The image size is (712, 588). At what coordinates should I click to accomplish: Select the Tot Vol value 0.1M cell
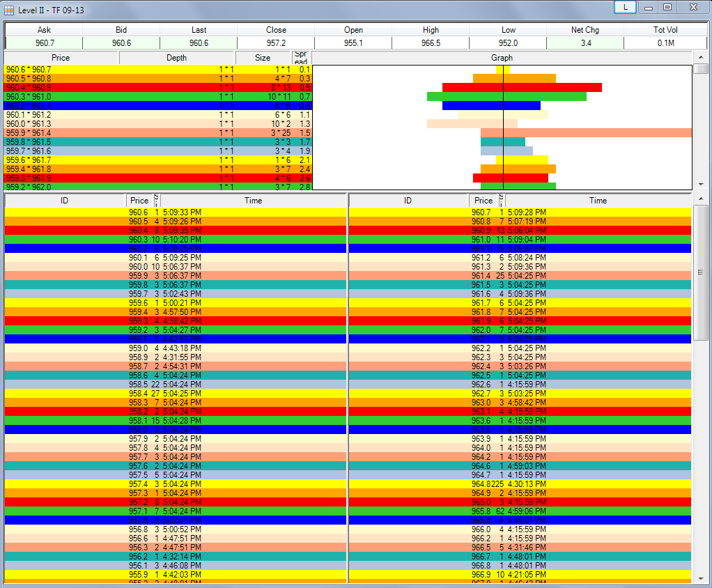tap(665, 43)
